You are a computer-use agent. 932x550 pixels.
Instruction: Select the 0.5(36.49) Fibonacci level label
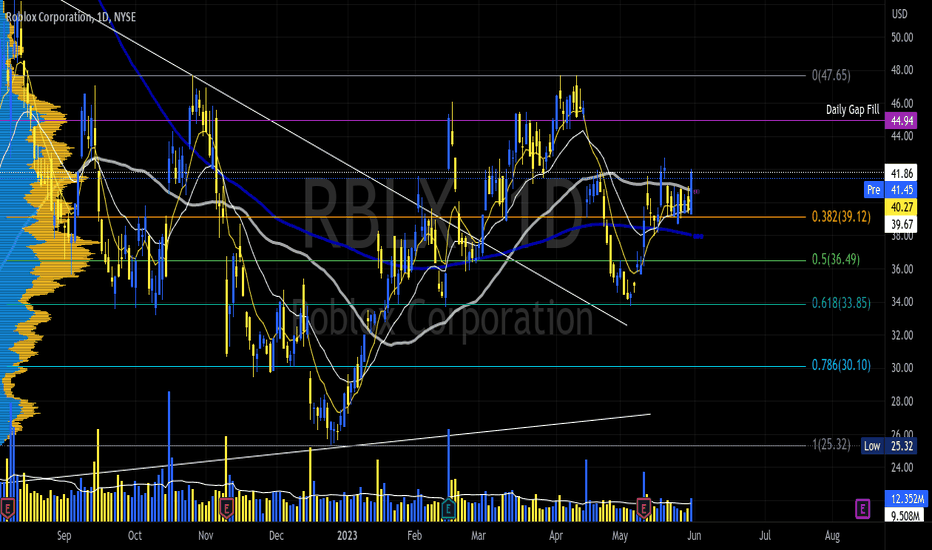836,259
